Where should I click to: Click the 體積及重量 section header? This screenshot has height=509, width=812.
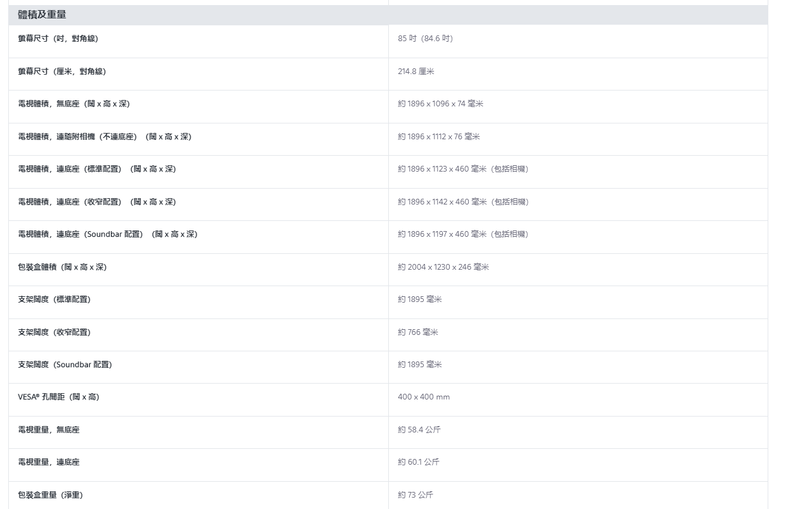coord(42,15)
